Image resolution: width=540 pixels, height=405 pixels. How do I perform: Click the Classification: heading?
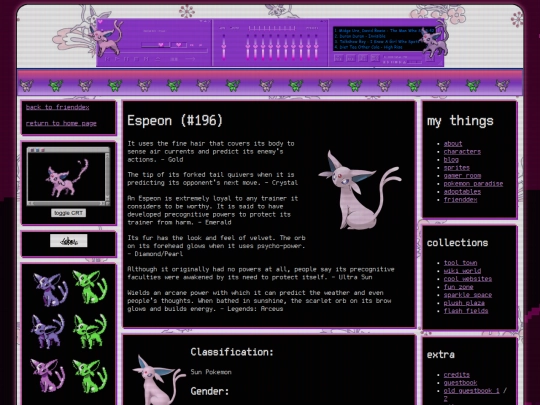[x=232, y=352]
